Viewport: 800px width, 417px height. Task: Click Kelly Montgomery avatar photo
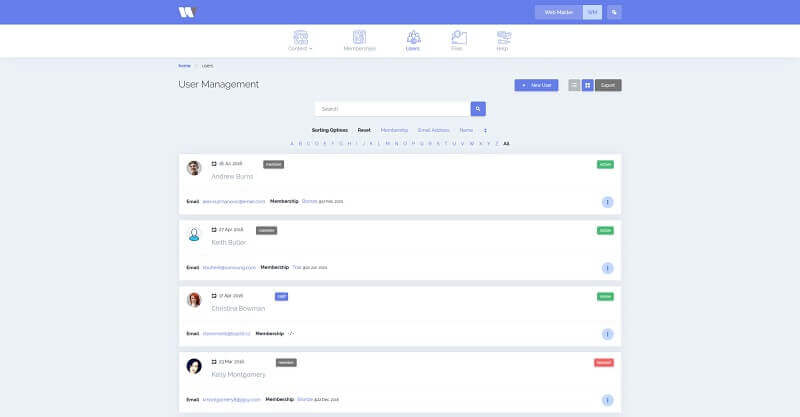tap(194, 366)
